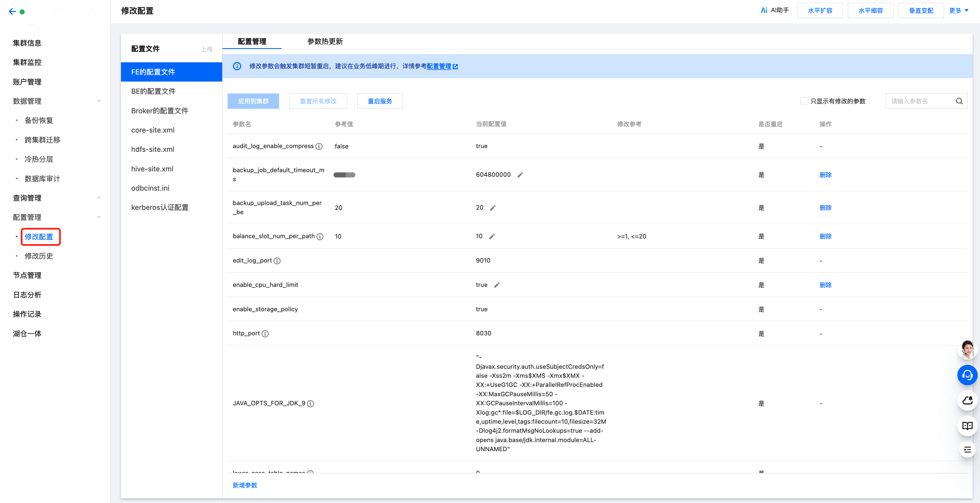The width and height of the screenshot is (980, 503).
Task: Click info icon beside audit_log_enable_compress
Action: 319,146
